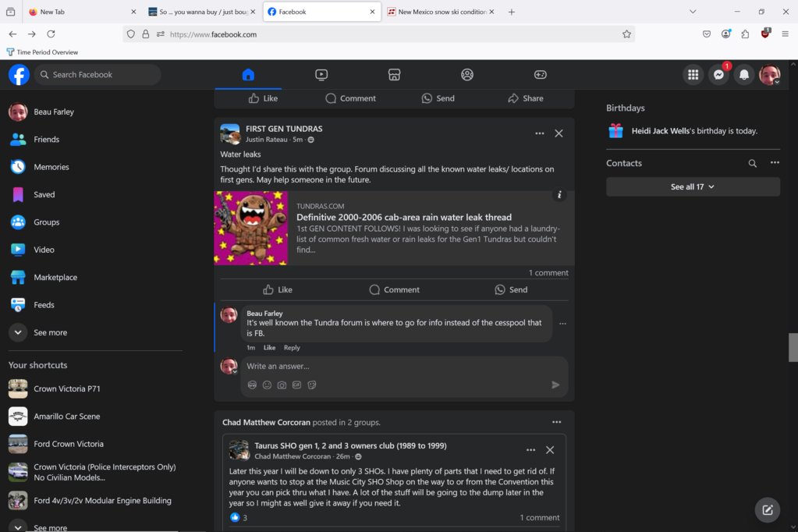Open FIRST GEN TUNDRAS group page
The width and height of the screenshot is (798, 532).
click(x=284, y=129)
